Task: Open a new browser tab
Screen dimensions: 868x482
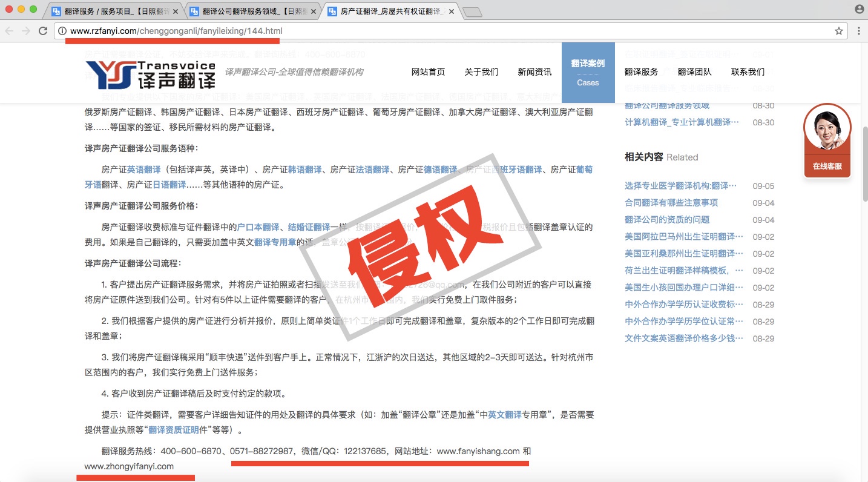Action: click(472, 12)
